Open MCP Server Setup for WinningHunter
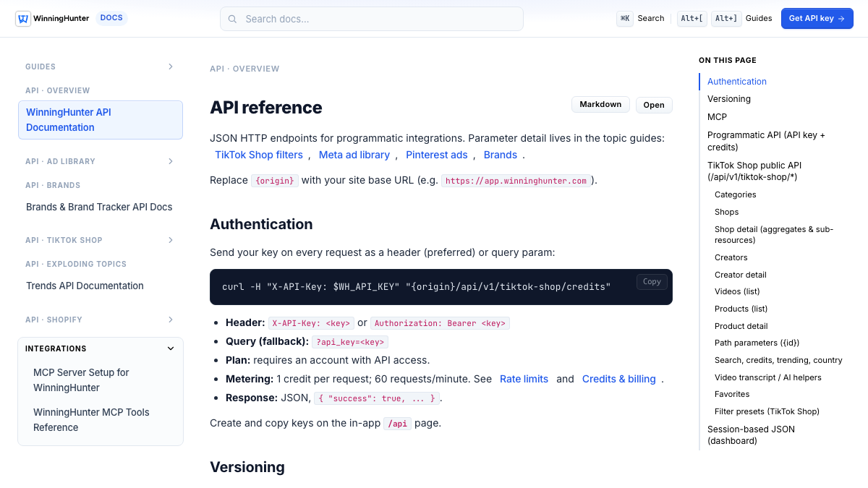 coord(103,380)
